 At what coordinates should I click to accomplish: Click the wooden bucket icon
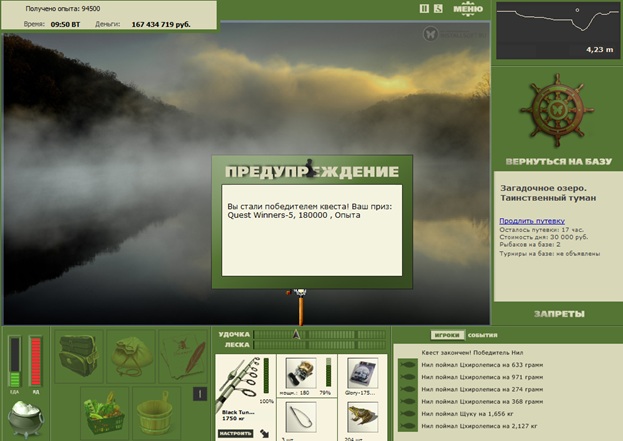click(155, 413)
